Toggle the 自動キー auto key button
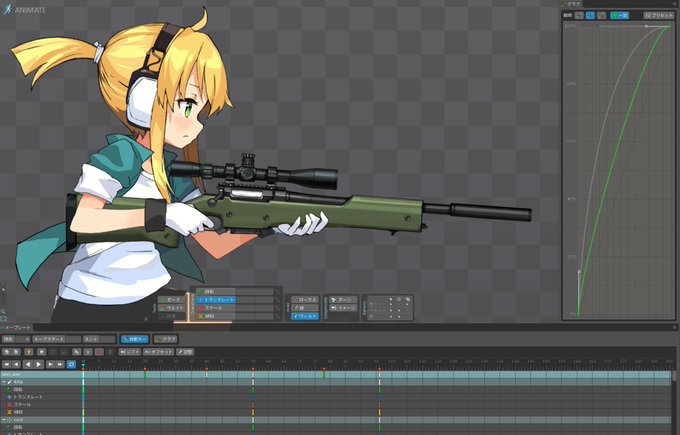Viewport: 680px width, 435px height. [x=134, y=339]
